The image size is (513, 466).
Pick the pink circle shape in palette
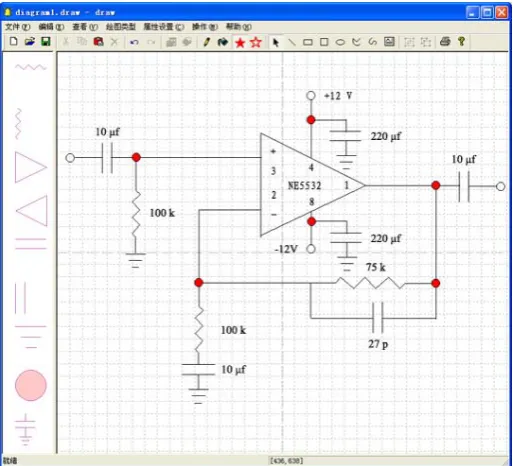(x=31, y=385)
